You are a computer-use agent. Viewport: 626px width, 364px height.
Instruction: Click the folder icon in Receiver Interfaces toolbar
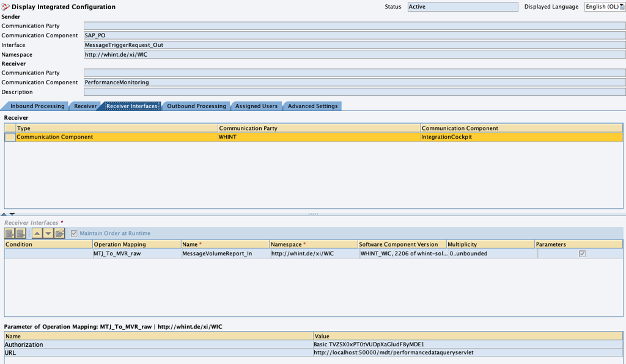pyautogui.click(x=59, y=233)
